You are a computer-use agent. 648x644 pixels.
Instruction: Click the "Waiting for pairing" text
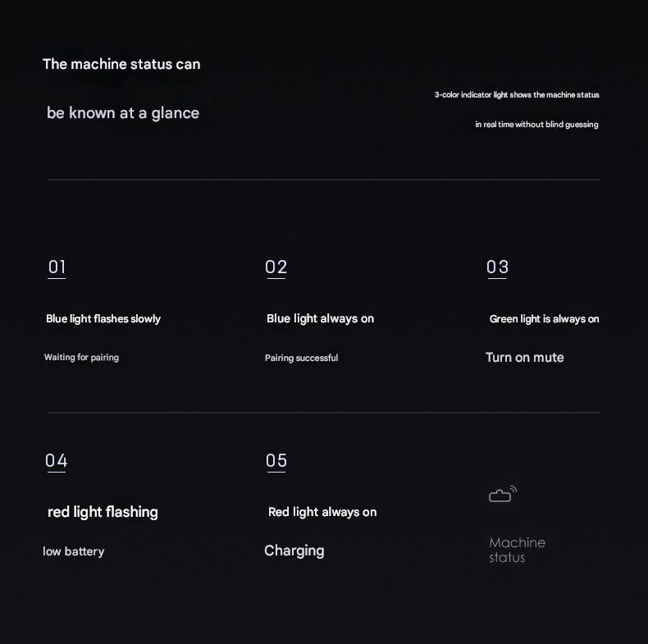click(81, 358)
